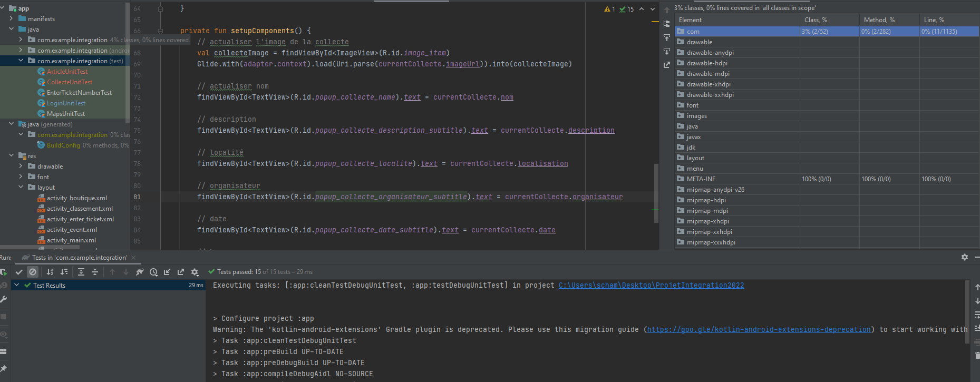Click coverage autoscroll from source icon

tap(667, 51)
